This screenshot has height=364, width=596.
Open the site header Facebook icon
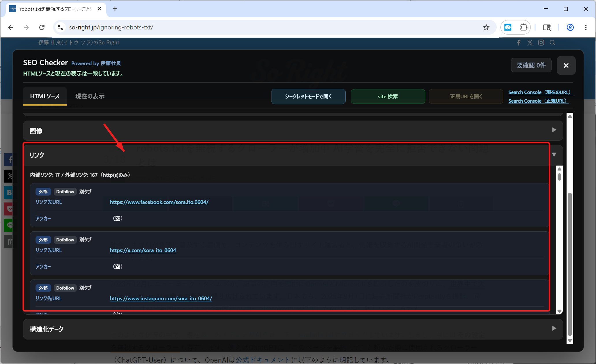coord(519,43)
